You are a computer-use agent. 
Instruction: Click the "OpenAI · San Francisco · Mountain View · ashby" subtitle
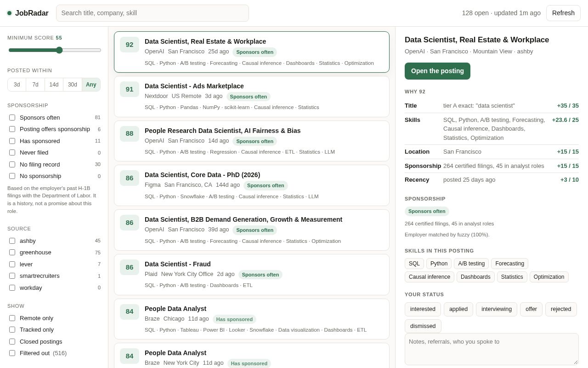469,52
